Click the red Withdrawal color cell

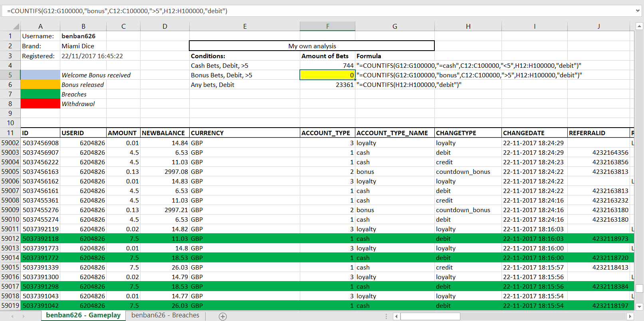40,104
